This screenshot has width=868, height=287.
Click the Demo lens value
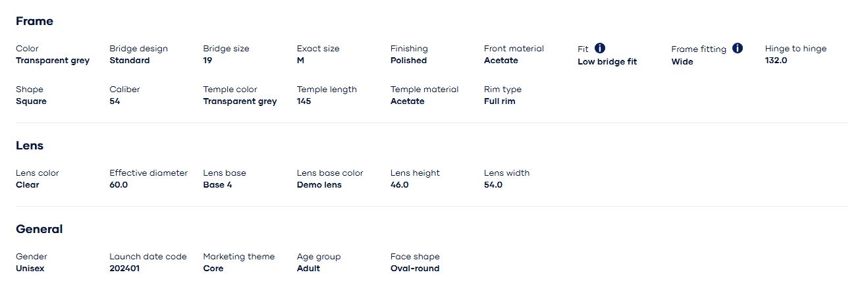[319, 185]
